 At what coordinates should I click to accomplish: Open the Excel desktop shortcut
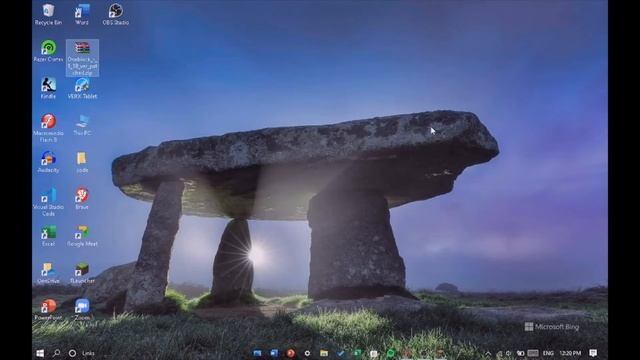[48, 236]
